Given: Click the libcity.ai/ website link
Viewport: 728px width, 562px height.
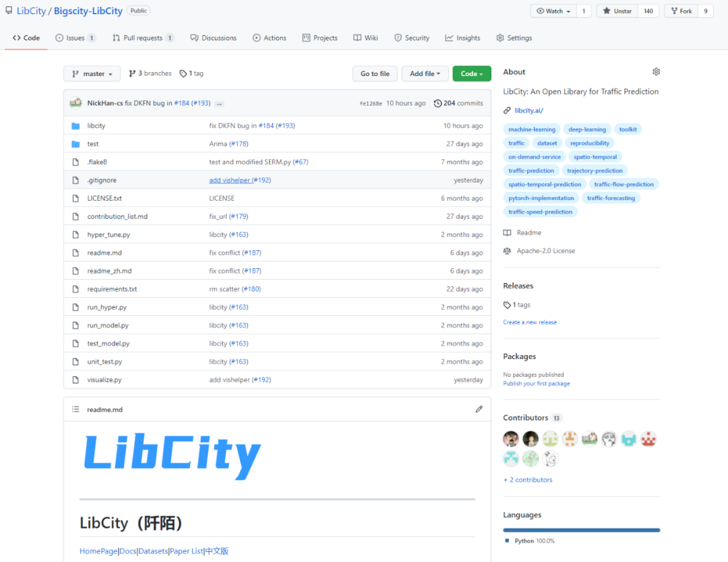Looking at the screenshot, I should pyautogui.click(x=529, y=111).
